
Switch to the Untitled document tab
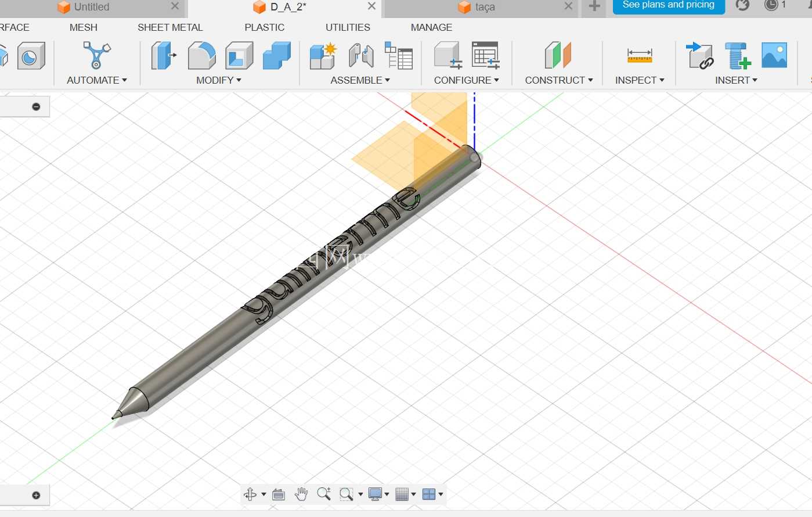click(x=91, y=7)
